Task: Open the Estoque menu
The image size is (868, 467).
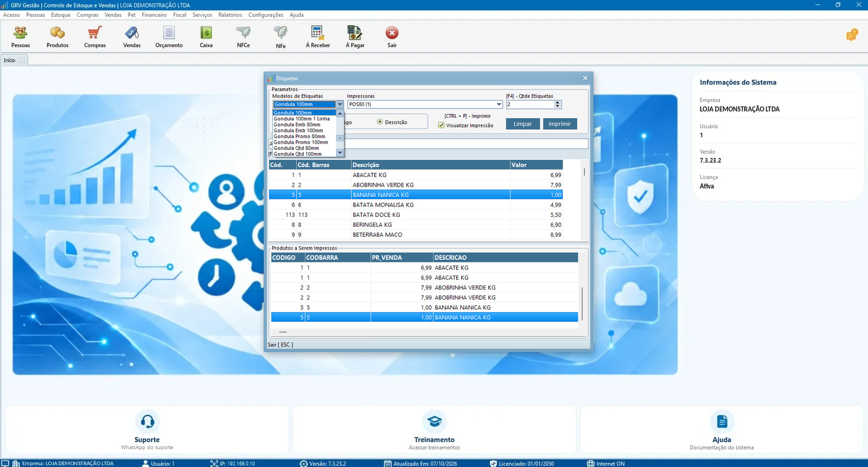Action: (61, 15)
